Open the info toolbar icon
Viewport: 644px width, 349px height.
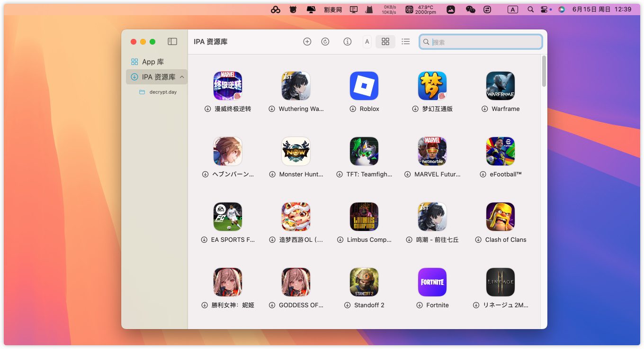pos(348,42)
